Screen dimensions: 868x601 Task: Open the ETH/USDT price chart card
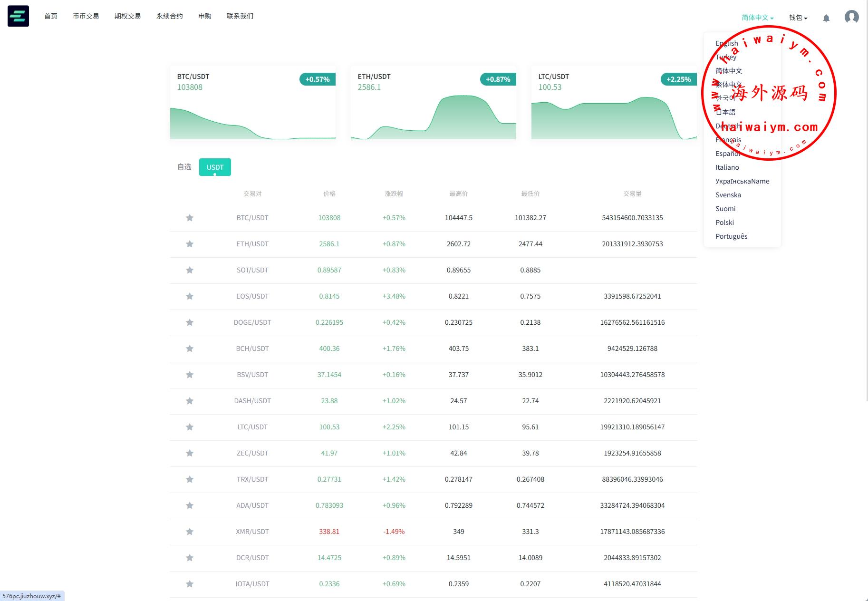pyautogui.click(x=433, y=103)
